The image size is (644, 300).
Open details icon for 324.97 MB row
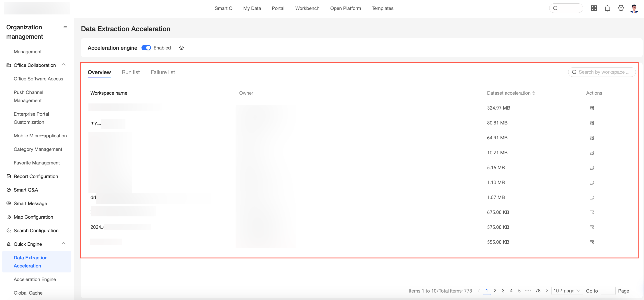[x=591, y=108]
